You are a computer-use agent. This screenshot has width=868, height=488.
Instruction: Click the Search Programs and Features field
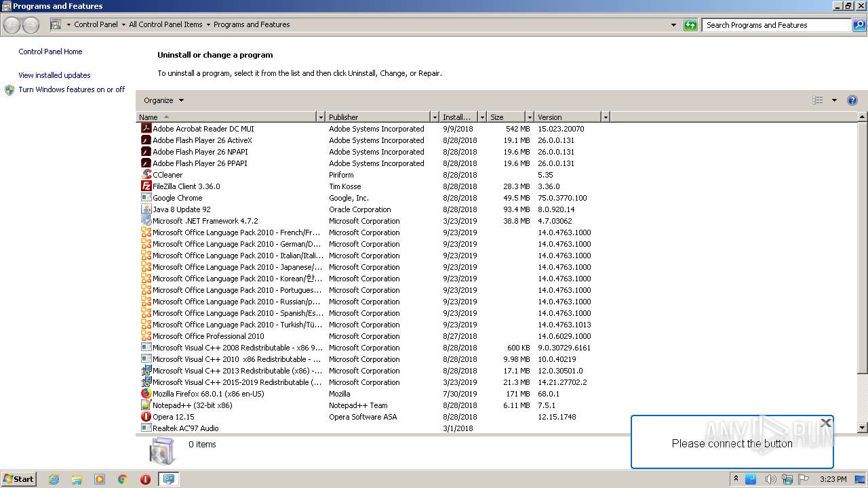776,25
